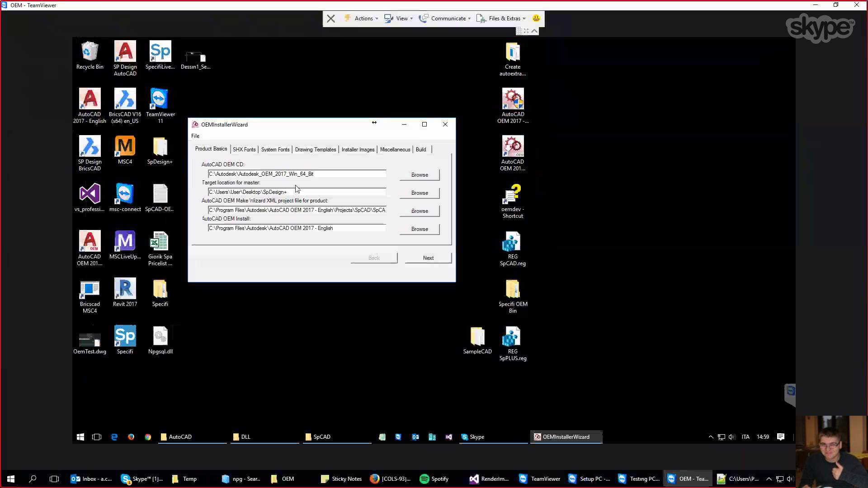Browse for target location for master
This screenshot has height=488, width=868.
pyautogui.click(x=420, y=193)
